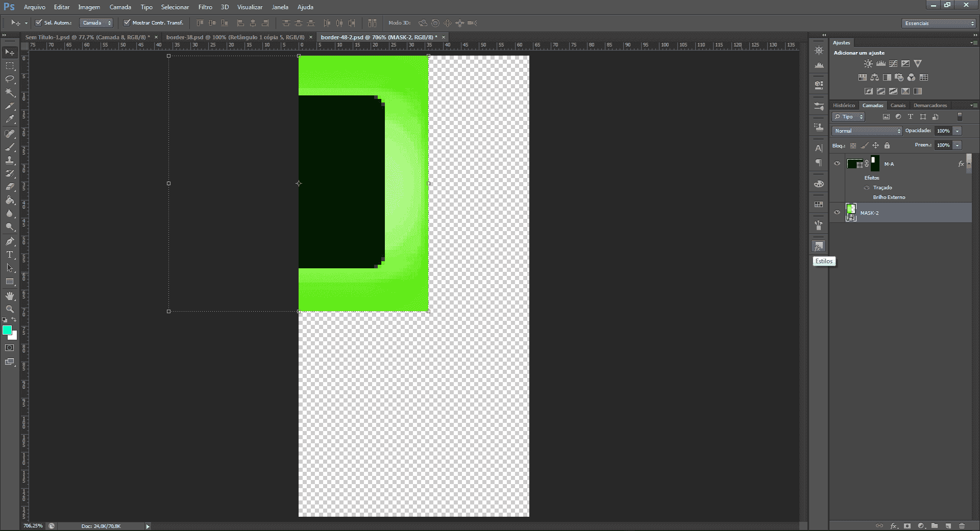
Task: Switch to the Canais tab
Action: pos(898,105)
